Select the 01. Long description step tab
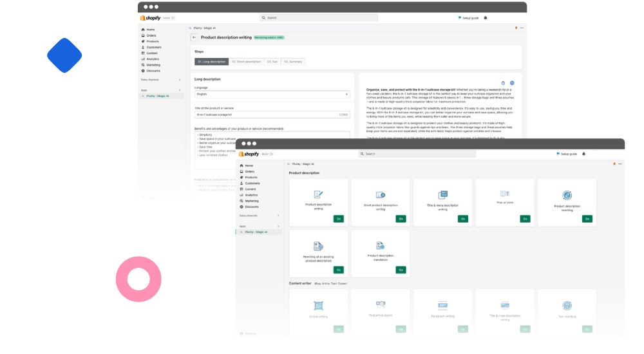This screenshot has width=644, height=354. point(211,62)
